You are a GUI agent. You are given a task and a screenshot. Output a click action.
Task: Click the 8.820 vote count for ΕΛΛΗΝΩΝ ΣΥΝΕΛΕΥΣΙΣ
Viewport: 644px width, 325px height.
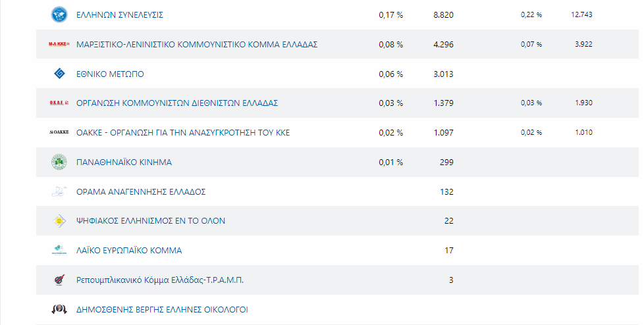tap(443, 14)
